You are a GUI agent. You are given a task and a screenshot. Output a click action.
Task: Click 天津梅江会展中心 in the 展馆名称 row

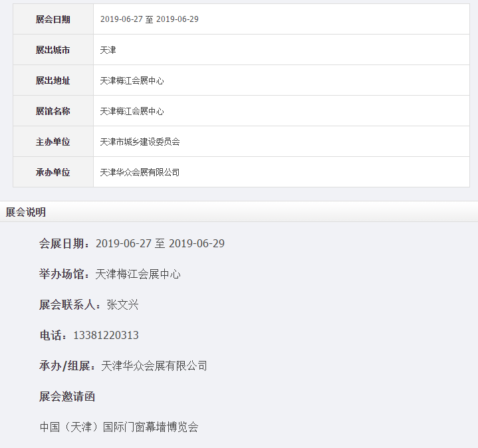(x=132, y=111)
